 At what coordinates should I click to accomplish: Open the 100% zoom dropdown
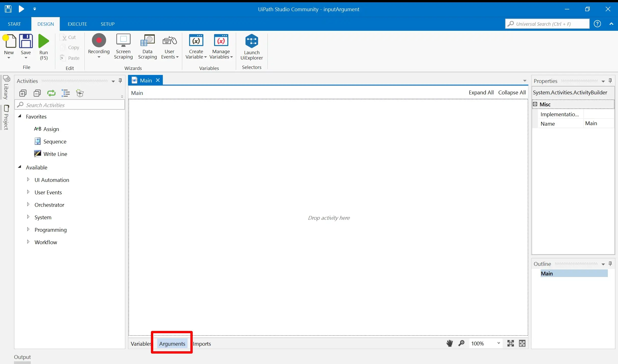pyautogui.click(x=498, y=343)
